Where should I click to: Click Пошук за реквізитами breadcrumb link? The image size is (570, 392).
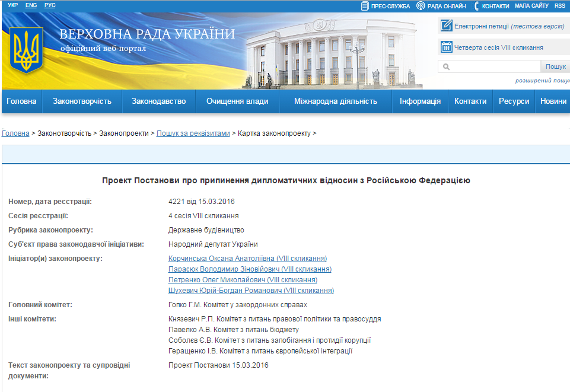tap(193, 133)
